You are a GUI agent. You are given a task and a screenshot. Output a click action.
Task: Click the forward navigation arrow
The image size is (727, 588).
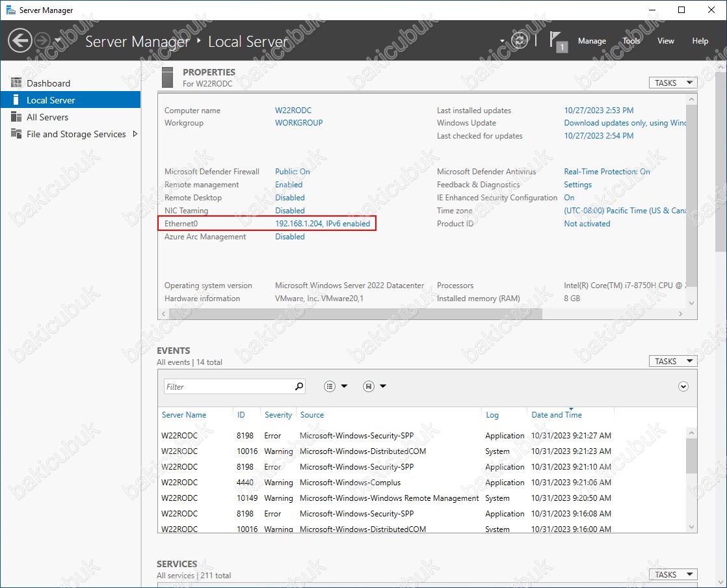pos(42,41)
